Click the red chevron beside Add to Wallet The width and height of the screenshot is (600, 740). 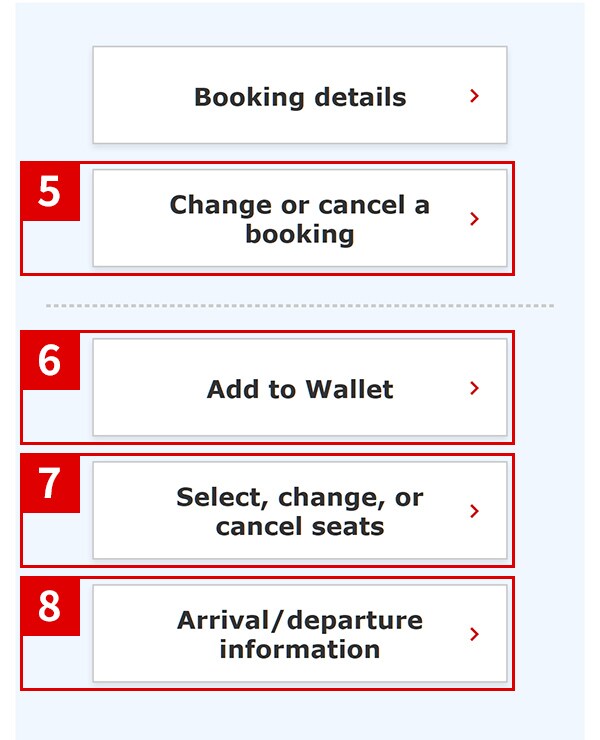(x=474, y=388)
